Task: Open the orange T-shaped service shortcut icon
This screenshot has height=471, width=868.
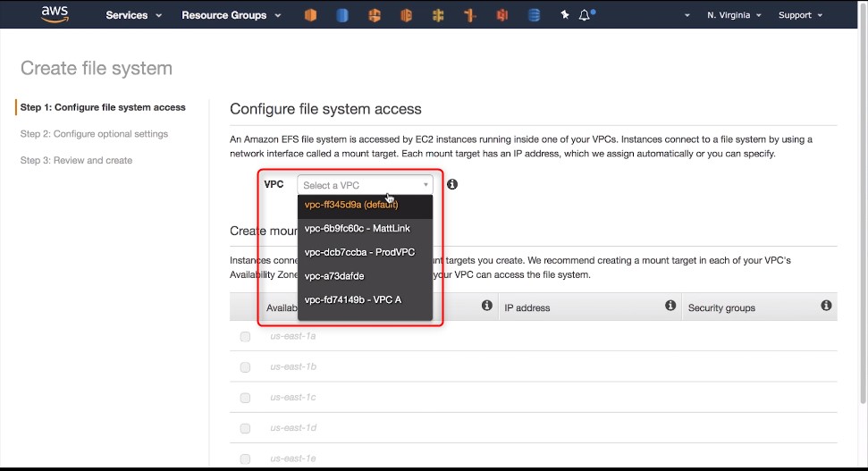Action: tap(470, 15)
